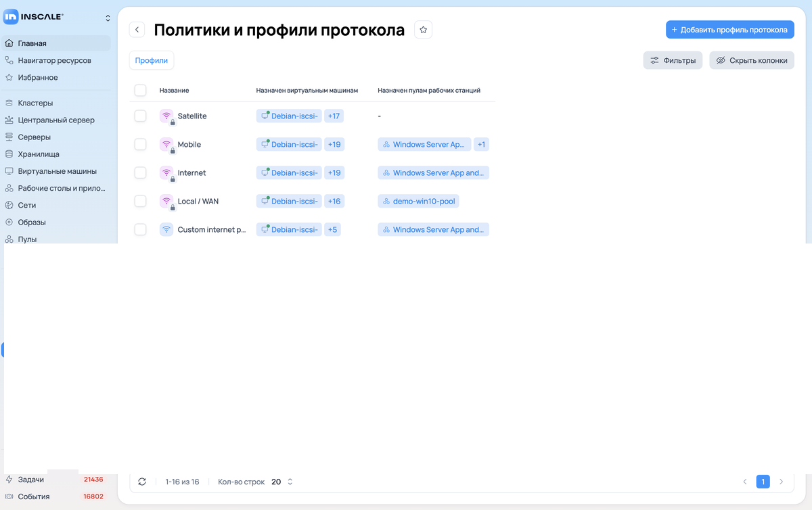Viewport: 812px width, 510px height.
Task: Click Скрыть колонки button
Action: [752, 60]
